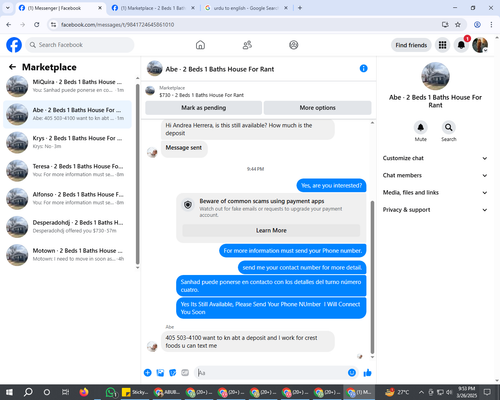Open Sticky Notes from the taskbar
500x400 pixels.
click(x=135, y=392)
